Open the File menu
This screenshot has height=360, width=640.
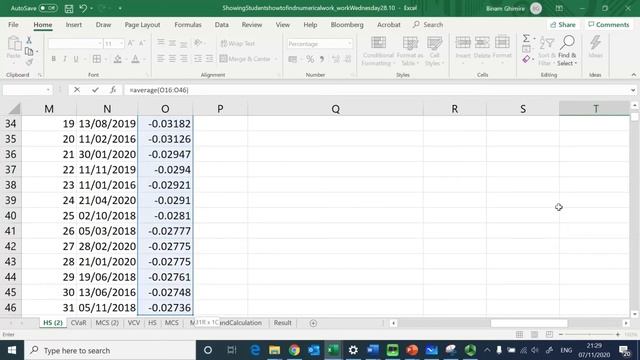click(13, 24)
